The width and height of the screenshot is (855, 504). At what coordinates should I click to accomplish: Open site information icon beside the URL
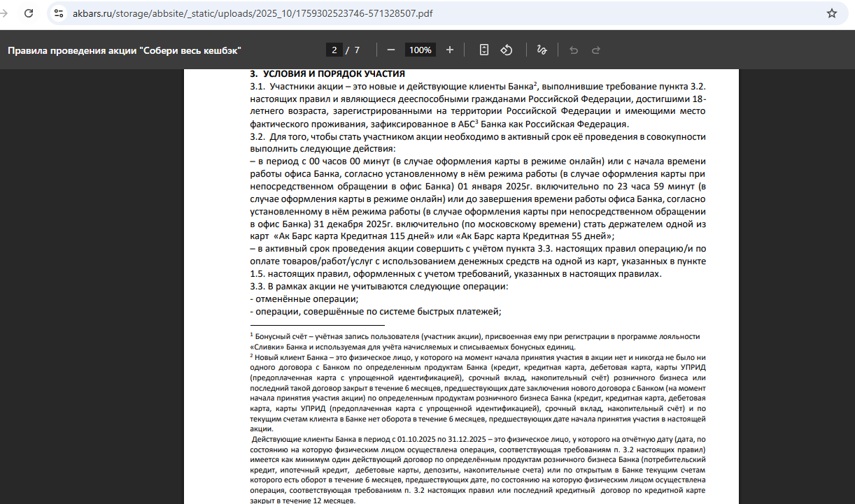coord(59,13)
